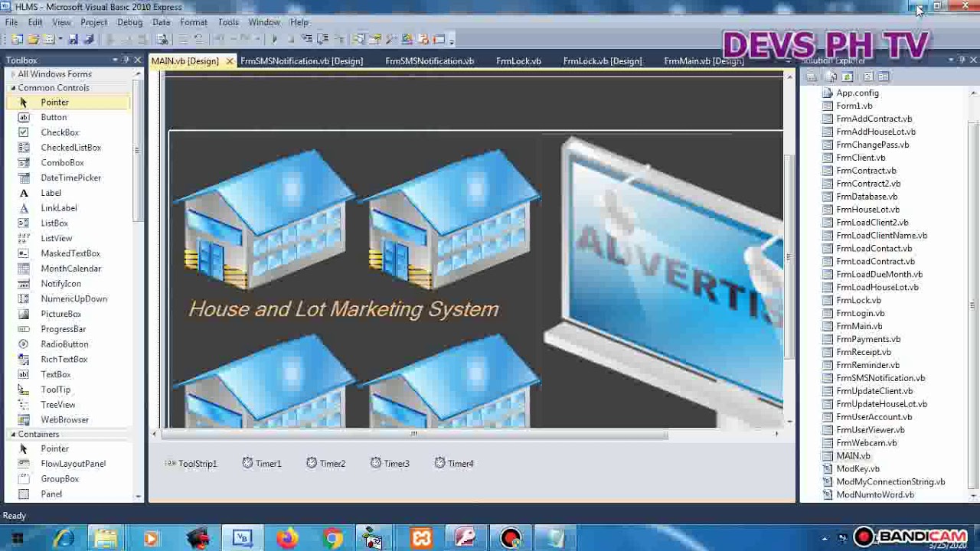Click New Project toolbar icon
980x551 pixels.
pos(17,39)
